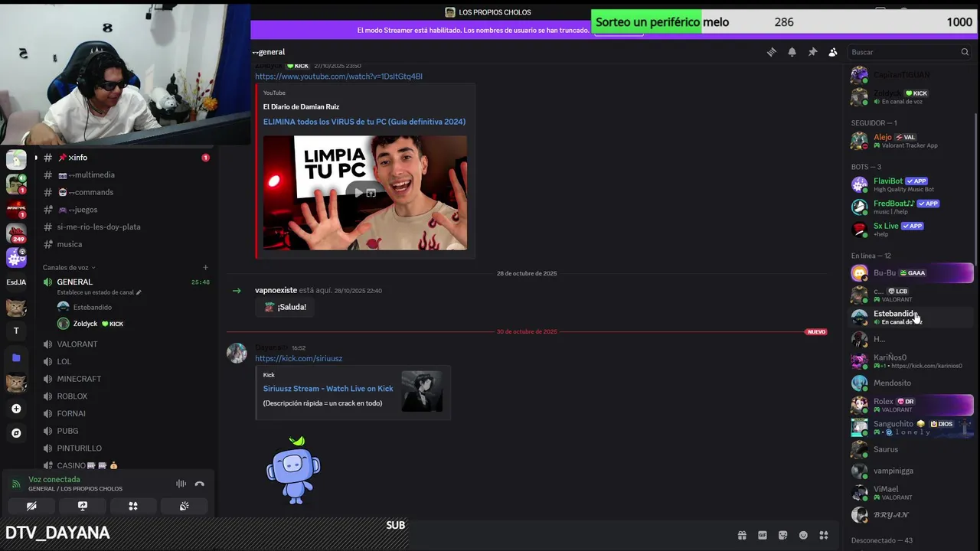Open the GIF picker
Screen dimensions: 980x551
[763, 536]
